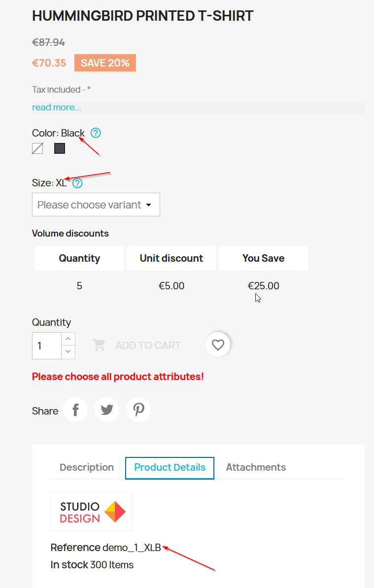Click the help icon next to Size
Screen dimensions: 374x588
(x=77, y=183)
